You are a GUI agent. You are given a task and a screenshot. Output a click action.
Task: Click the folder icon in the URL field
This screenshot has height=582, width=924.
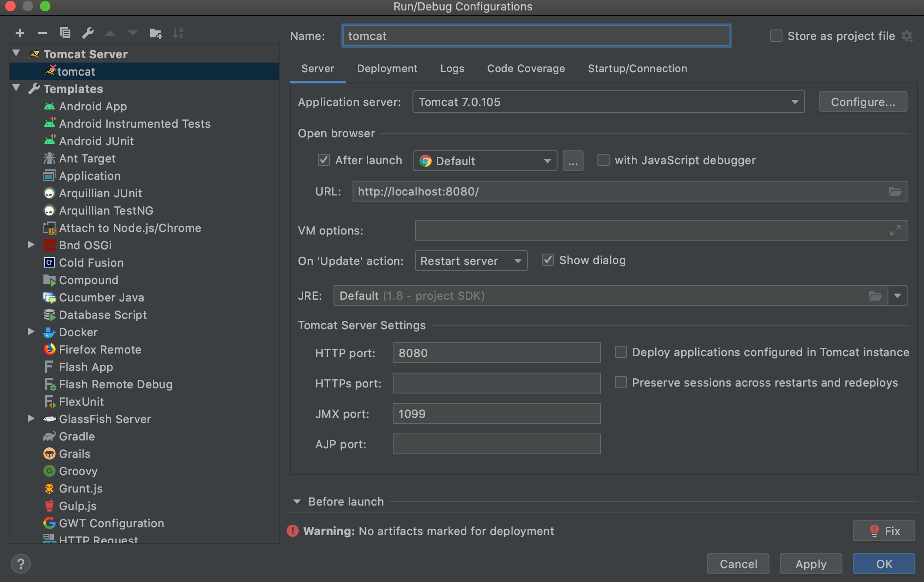pyautogui.click(x=895, y=192)
